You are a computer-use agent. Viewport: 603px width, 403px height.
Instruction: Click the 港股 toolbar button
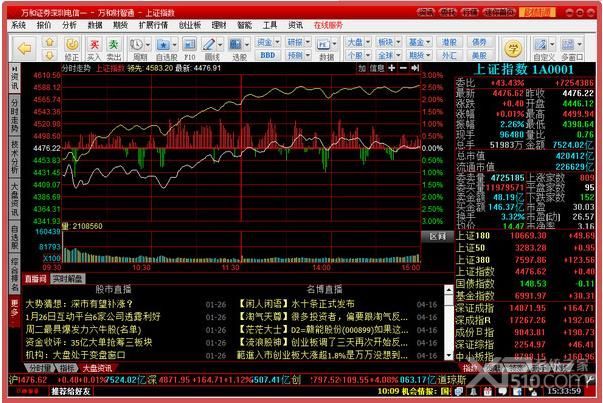pyautogui.click(x=449, y=42)
